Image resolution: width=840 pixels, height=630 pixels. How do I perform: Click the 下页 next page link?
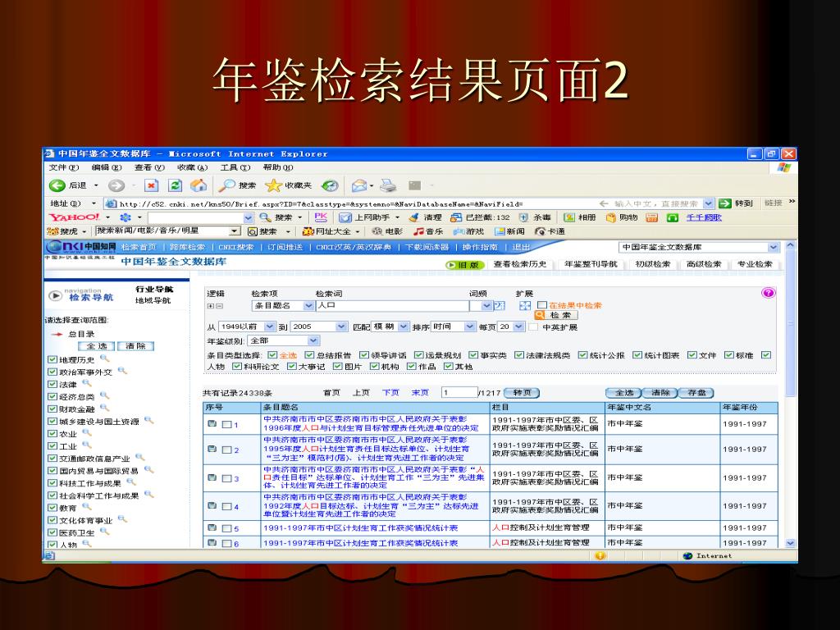390,393
